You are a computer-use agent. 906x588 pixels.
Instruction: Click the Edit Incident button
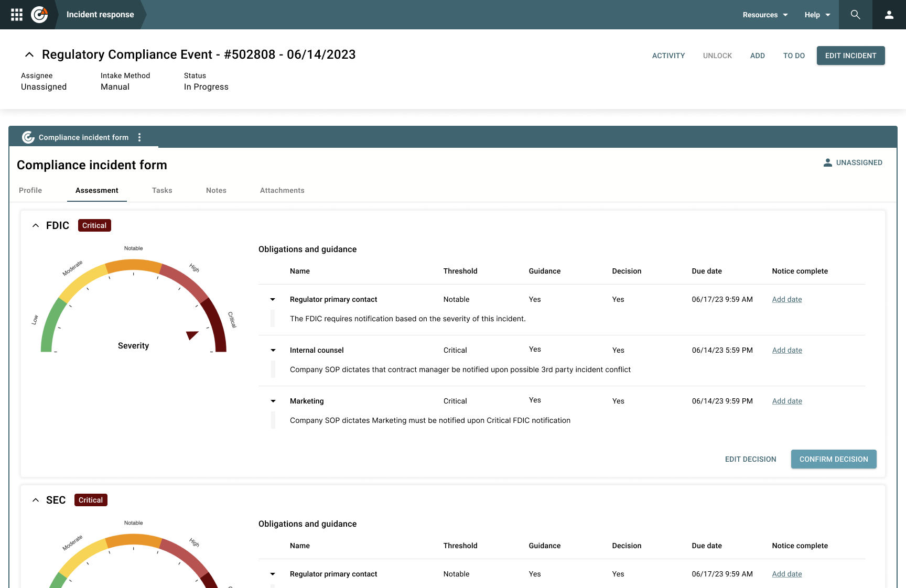850,56
